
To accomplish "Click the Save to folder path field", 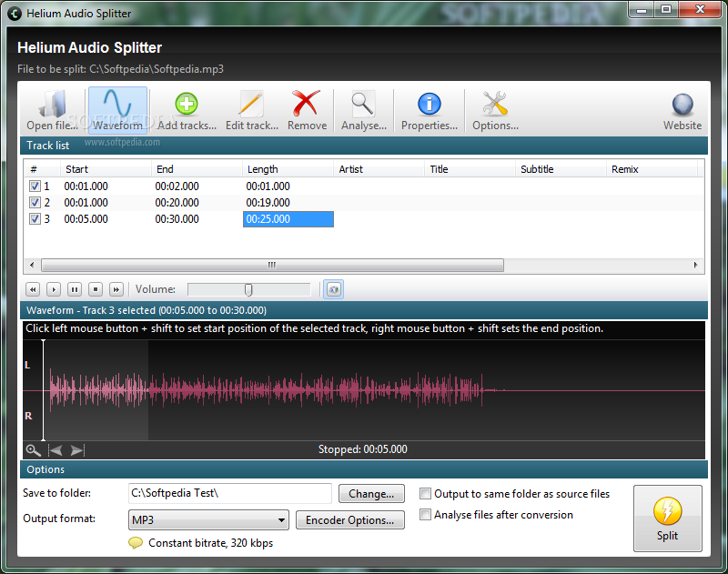I will [x=230, y=493].
